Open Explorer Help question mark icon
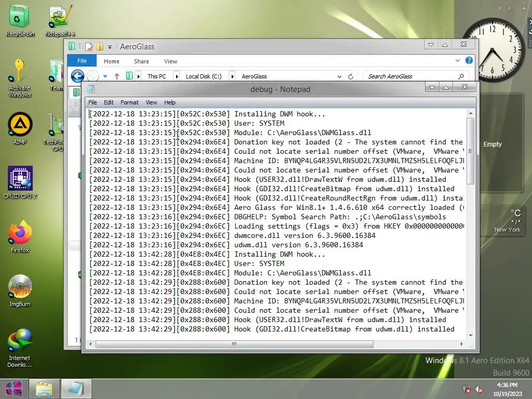Viewport: 532px width, 399px height. coord(469,60)
